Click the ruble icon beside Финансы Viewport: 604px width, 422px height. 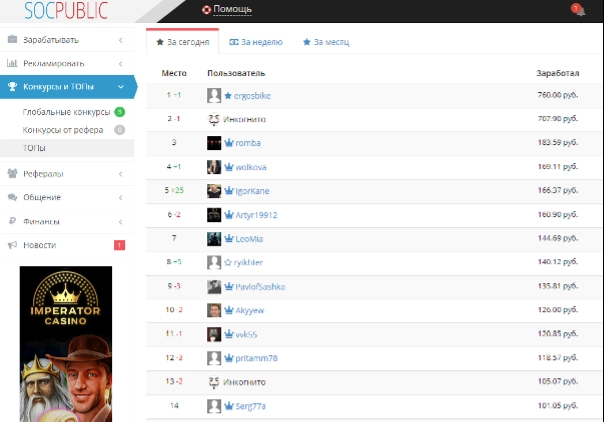tap(12, 221)
